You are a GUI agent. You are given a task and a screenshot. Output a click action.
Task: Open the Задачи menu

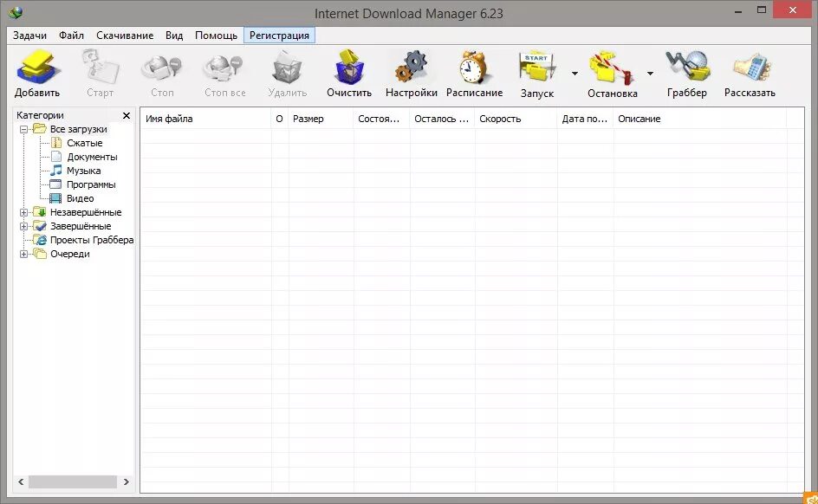click(x=29, y=36)
